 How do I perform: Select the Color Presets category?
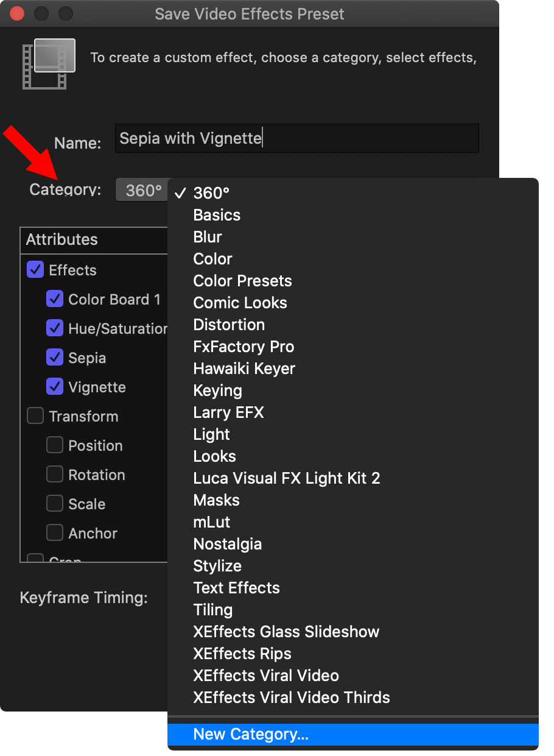242,281
